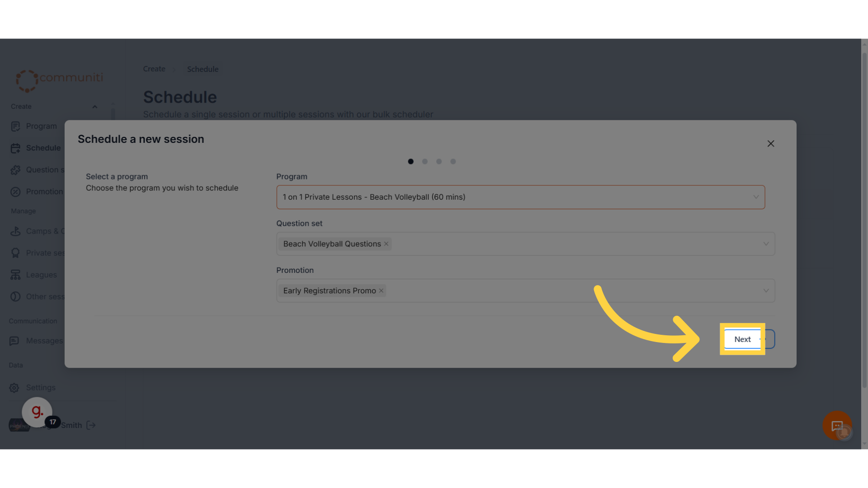Go to the first step dot
This screenshot has width=868, height=488.
pyautogui.click(x=410, y=161)
